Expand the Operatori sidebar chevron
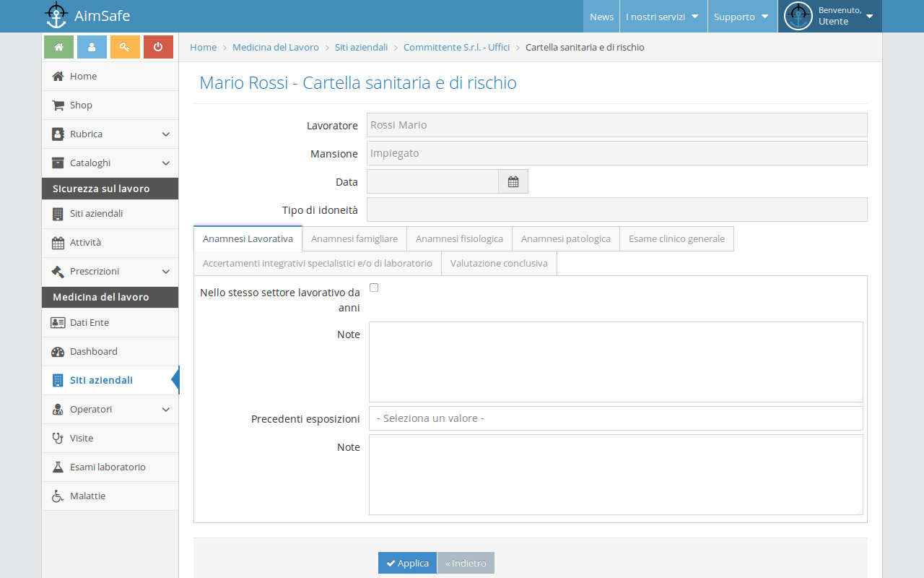 point(166,410)
